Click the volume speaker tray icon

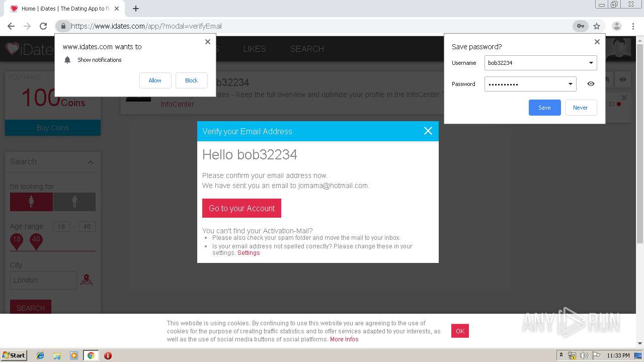point(584,355)
